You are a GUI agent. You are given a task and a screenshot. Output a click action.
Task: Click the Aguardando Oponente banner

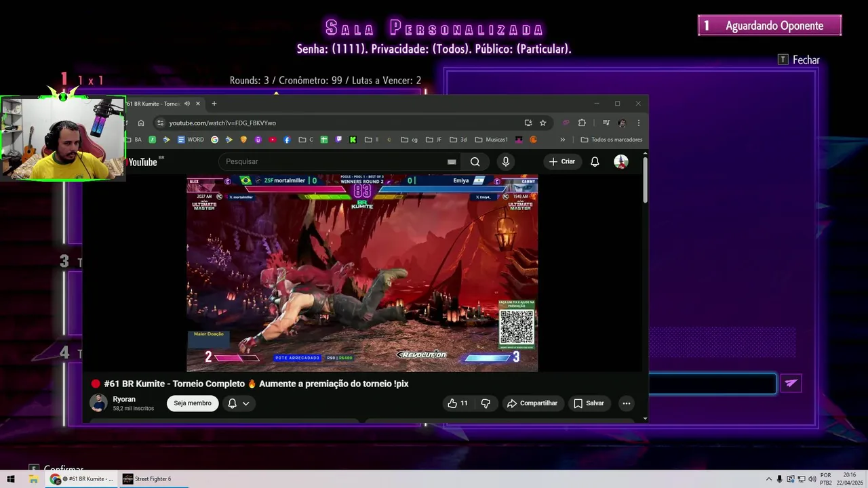pos(770,26)
